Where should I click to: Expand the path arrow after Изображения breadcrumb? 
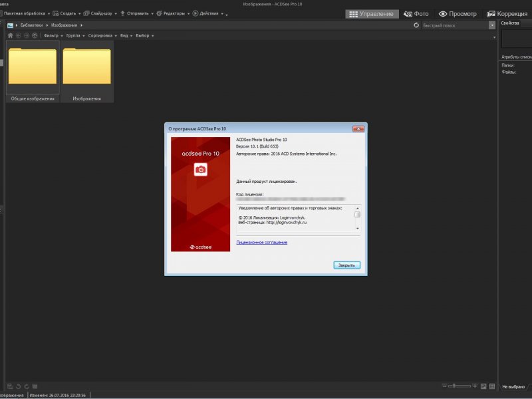pos(81,25)
